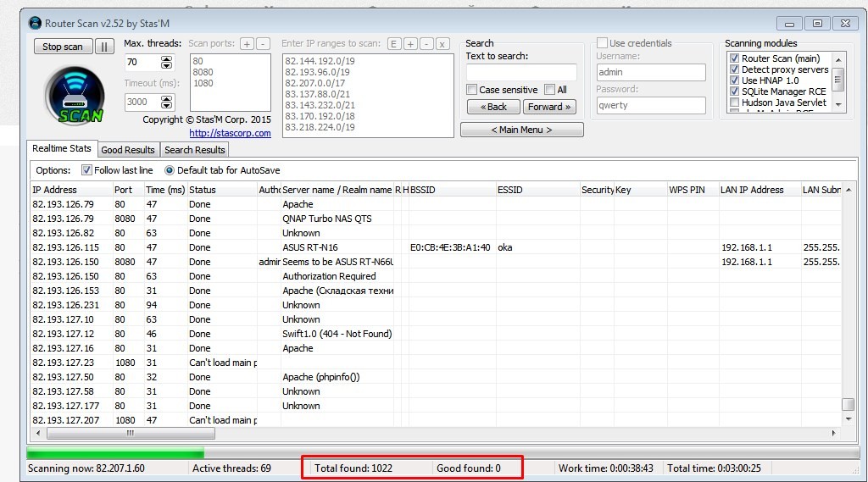
Task: Click the Router Scan title bar icon
Action: 35,23
